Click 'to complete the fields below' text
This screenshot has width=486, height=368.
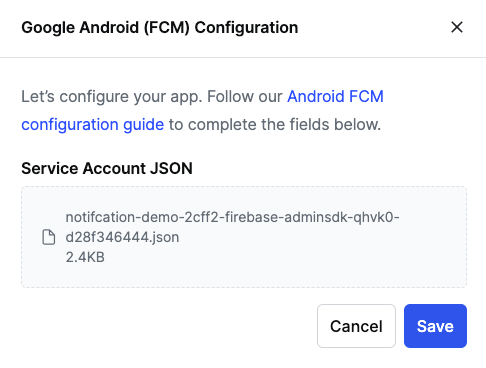click(275, 125)
